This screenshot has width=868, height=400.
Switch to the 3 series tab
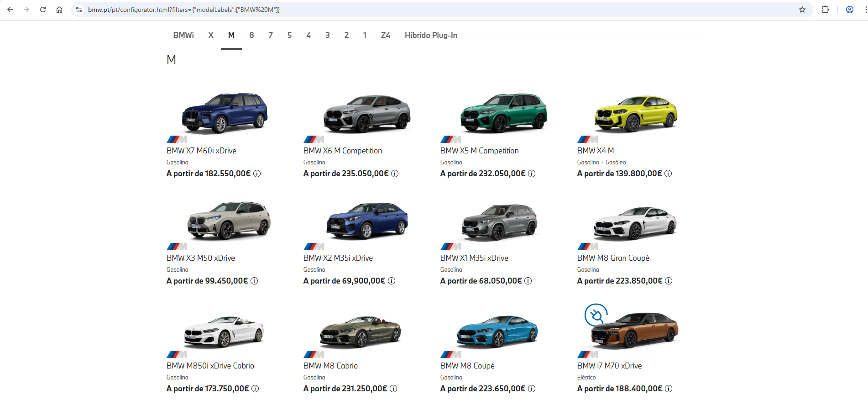coord(328,35)
